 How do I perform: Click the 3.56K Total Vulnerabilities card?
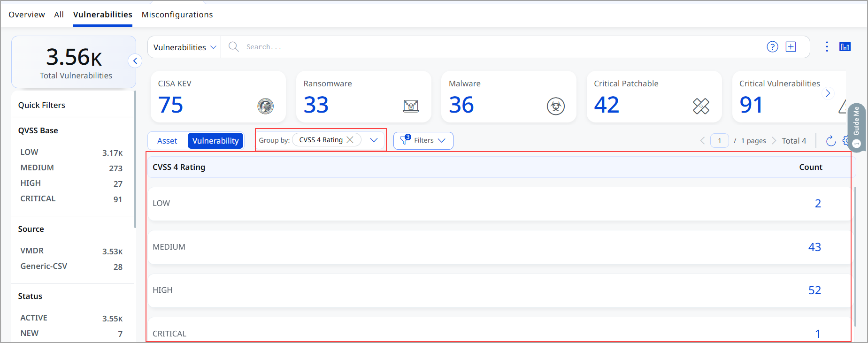pos(74,62)
